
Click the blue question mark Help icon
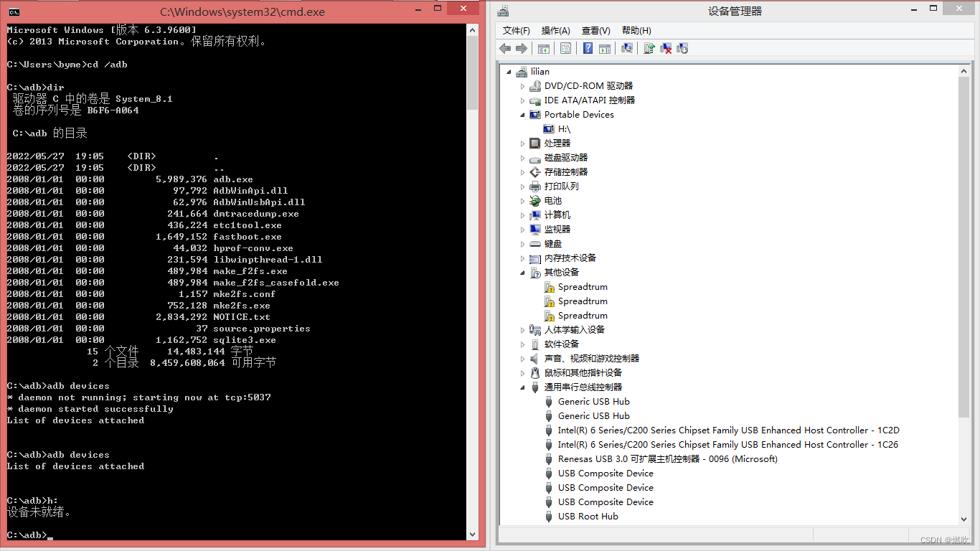click(588, 48)
